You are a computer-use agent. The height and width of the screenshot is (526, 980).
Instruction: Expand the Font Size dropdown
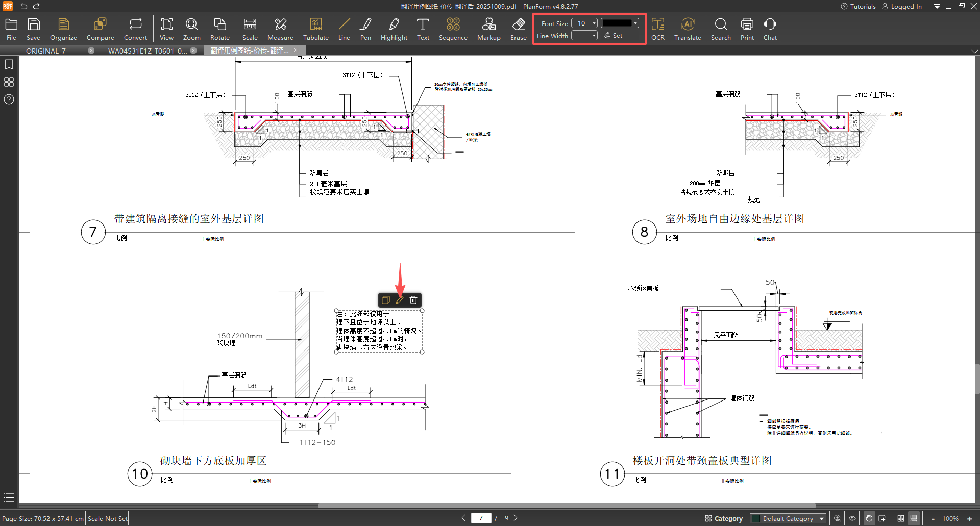tap(594, 23)
